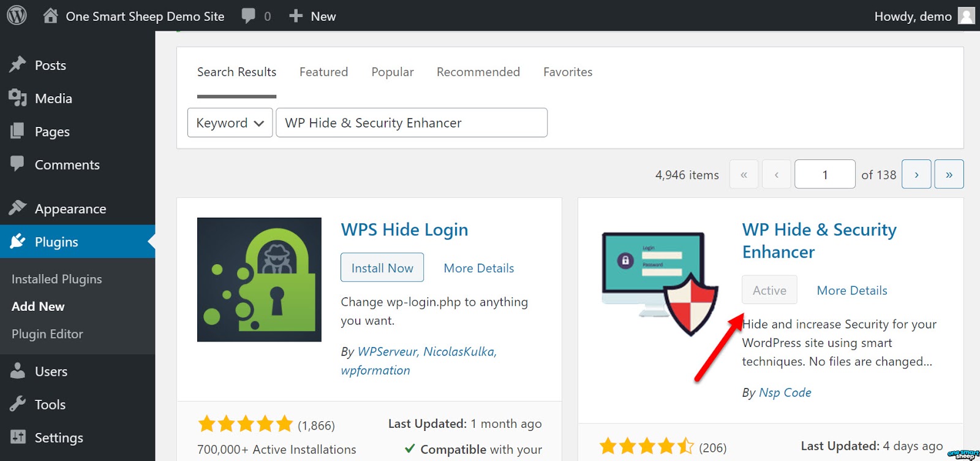The image size is (980, 461).
Task: Open Plugin Editor submenu
Action: click(x=47, y=333)
